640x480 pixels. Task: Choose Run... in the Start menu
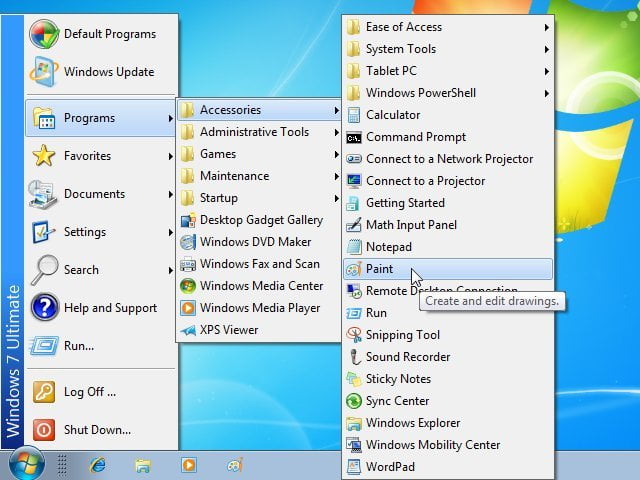[100, 346]
